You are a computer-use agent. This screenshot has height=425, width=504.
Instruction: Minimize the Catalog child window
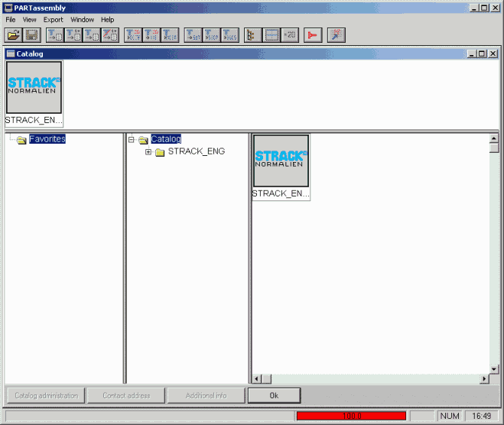coord(472,54)
